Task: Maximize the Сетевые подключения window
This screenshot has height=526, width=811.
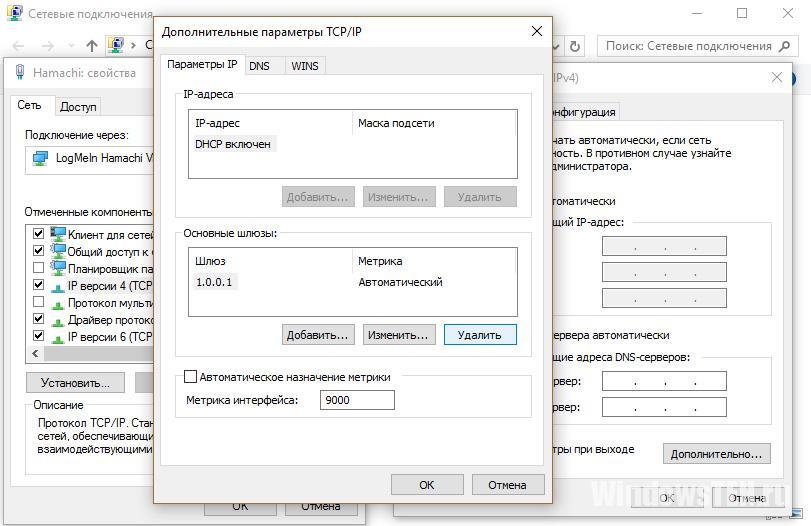Action: pos(742,13)
